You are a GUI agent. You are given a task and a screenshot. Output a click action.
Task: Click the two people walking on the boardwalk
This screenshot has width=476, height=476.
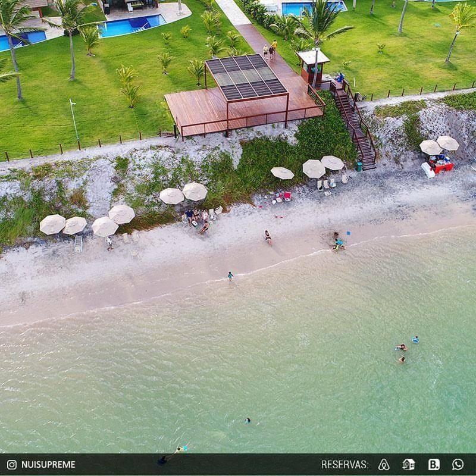pos(270,50)
